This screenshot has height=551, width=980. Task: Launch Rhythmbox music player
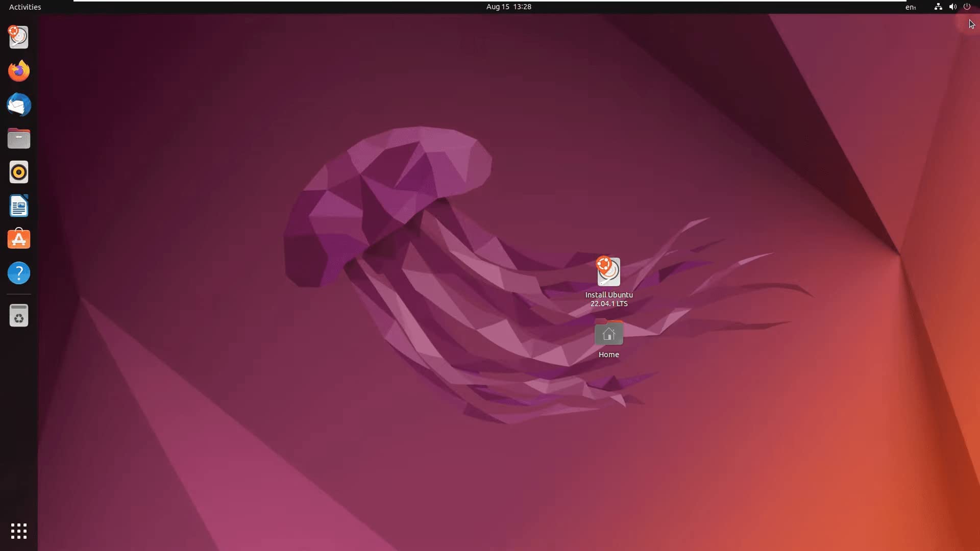coord(19,172)
